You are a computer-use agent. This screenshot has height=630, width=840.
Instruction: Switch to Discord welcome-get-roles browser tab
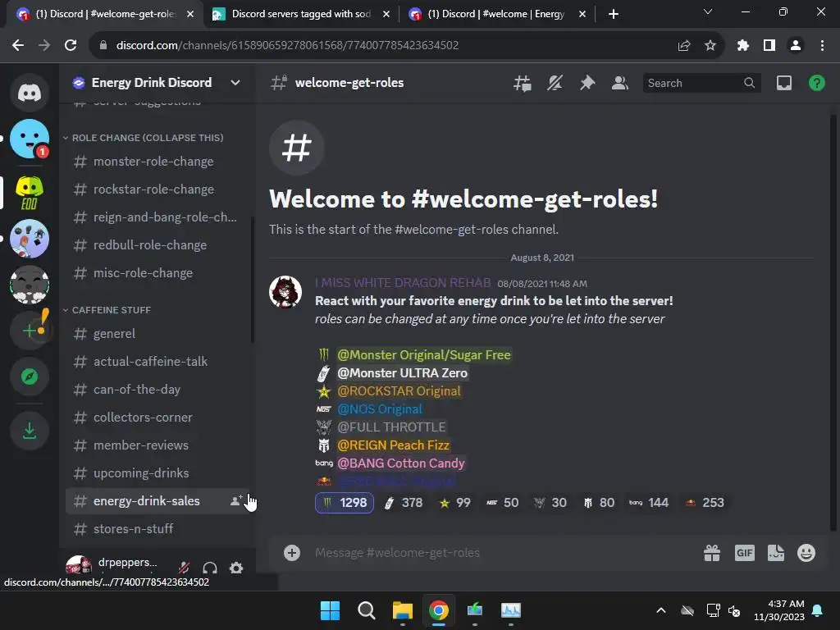click(x=104, y=14)
